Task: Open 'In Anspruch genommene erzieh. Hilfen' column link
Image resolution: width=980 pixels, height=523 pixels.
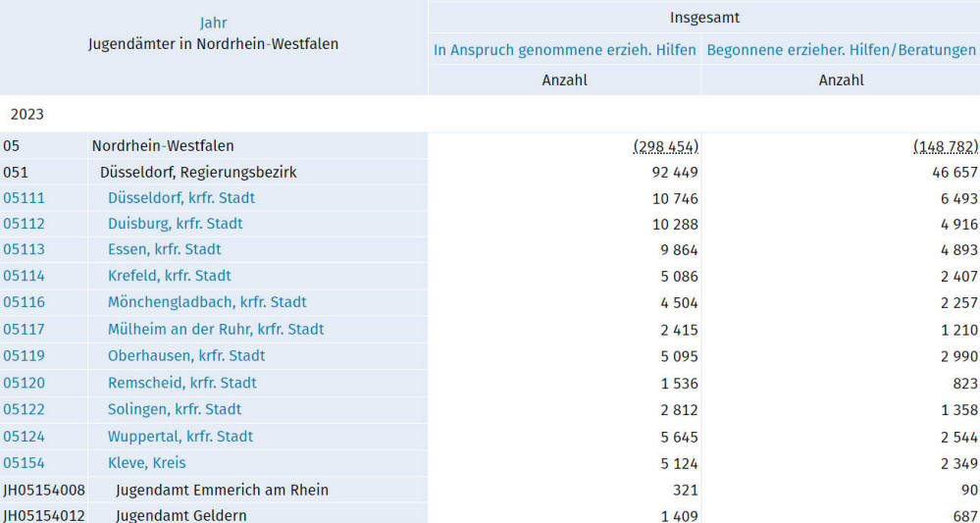Action: (564, 50)
